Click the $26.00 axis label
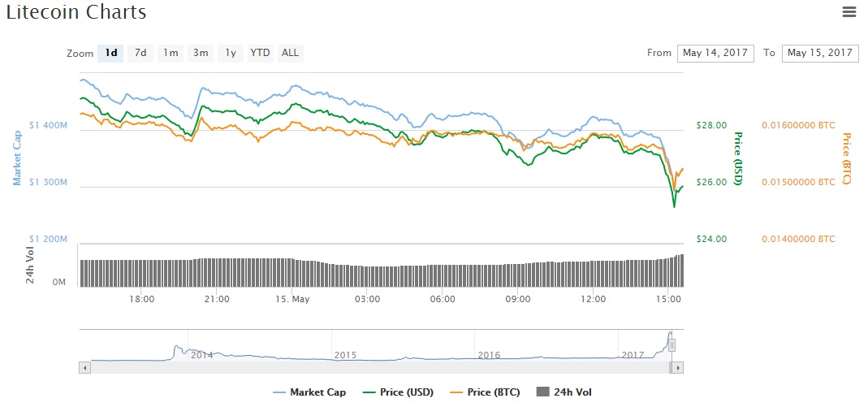Viewport: 868px width, 407px height. coord(711,182)
